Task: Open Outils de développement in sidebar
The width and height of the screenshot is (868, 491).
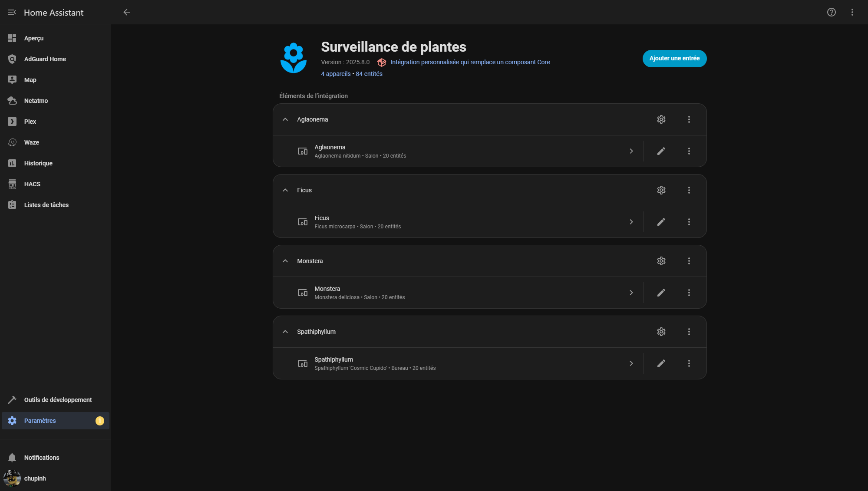Action: (58, 400)
